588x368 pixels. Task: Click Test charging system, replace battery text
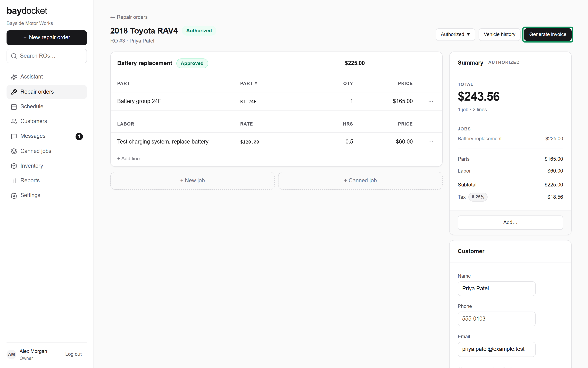point(163,142)
